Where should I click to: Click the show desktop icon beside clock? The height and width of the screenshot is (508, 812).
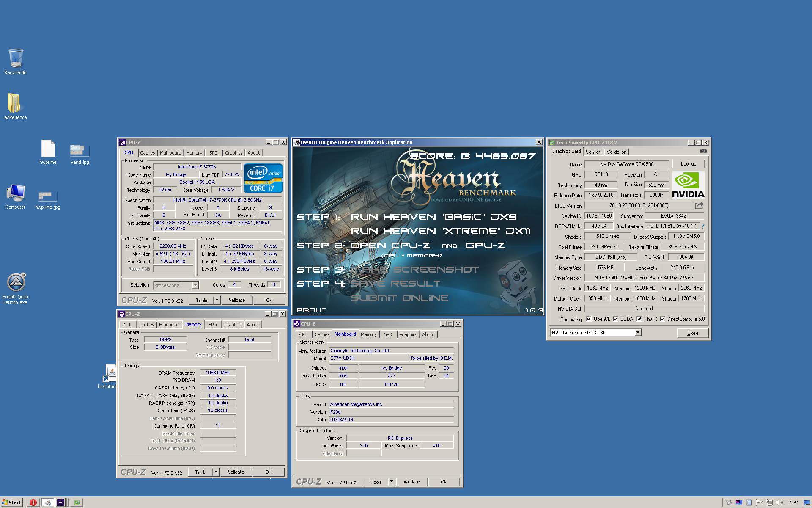(x=807, y=502)
